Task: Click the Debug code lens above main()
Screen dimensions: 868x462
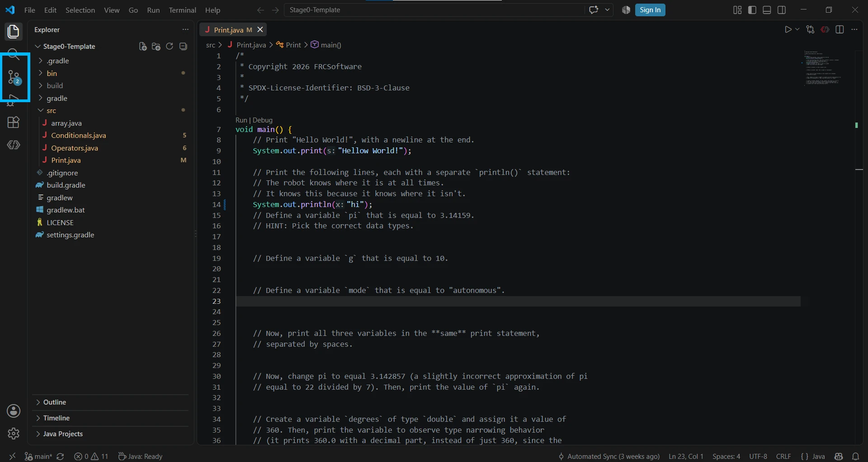Action: point(263,120)
